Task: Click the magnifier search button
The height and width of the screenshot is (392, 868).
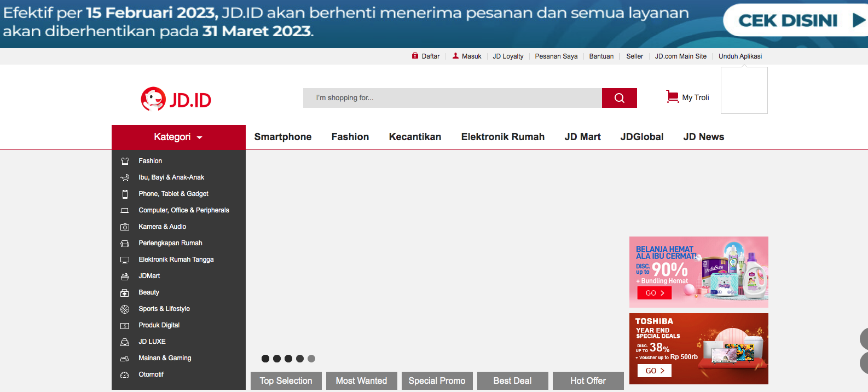Action: pyautogui.click(x=620, y=98)
